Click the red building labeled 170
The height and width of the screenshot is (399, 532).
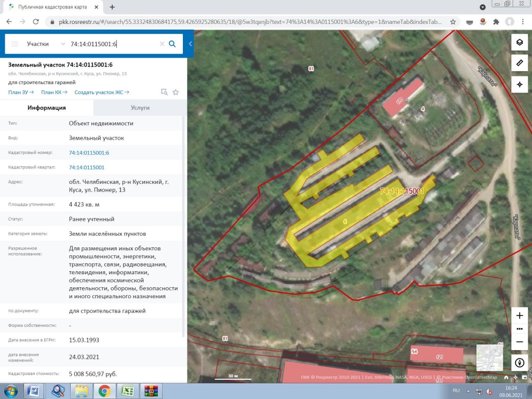[x=403, y=97]
